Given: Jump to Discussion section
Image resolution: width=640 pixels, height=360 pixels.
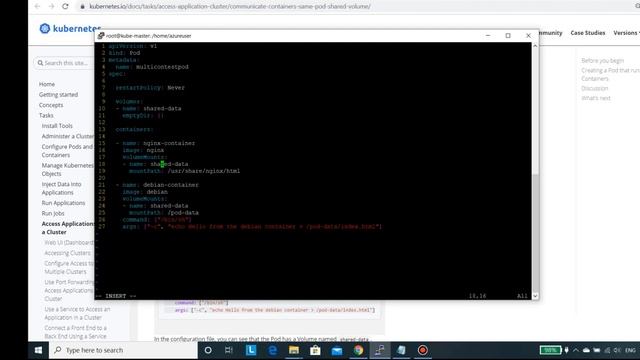Looking at the screenshot, I should [595, 88].
